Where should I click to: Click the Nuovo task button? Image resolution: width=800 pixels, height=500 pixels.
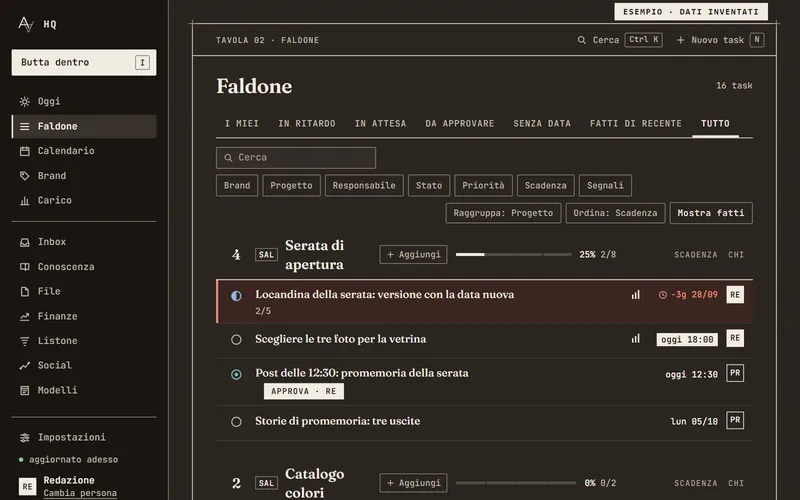point(720,40)
